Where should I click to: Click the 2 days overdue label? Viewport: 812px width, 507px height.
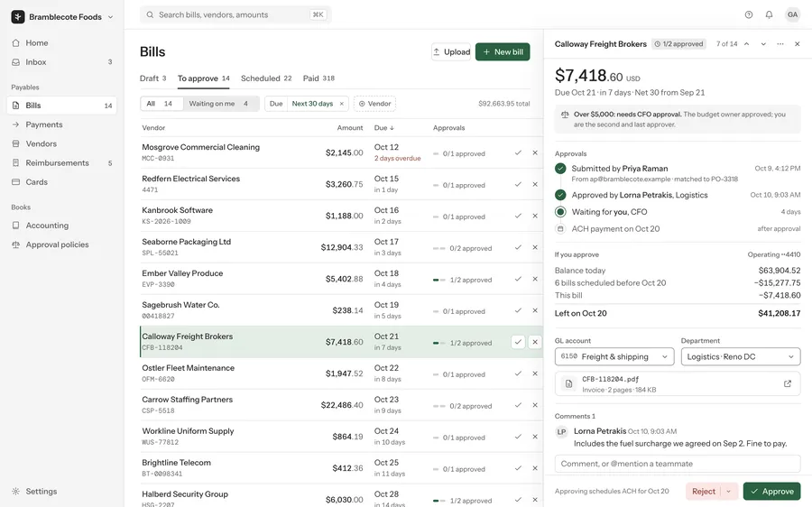pyautogui.click(x=397, y=159)
